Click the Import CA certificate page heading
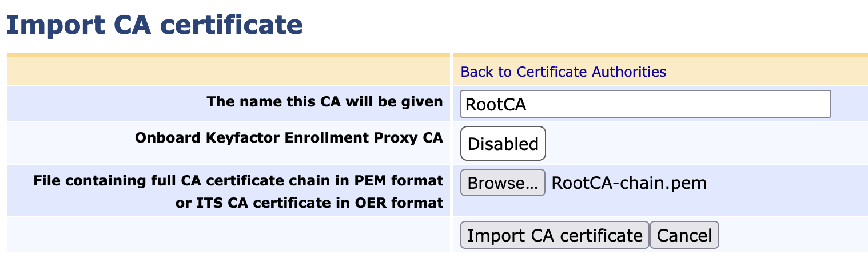Screen dimensions: 868x277 [x=154, y=26]
